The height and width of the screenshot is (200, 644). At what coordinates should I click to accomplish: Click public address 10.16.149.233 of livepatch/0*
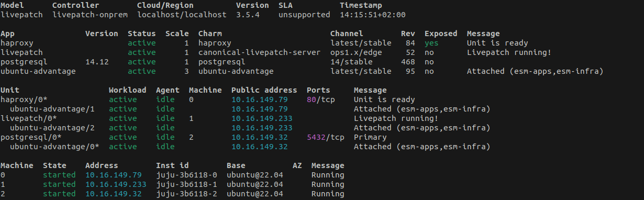[x=262, y=118]
